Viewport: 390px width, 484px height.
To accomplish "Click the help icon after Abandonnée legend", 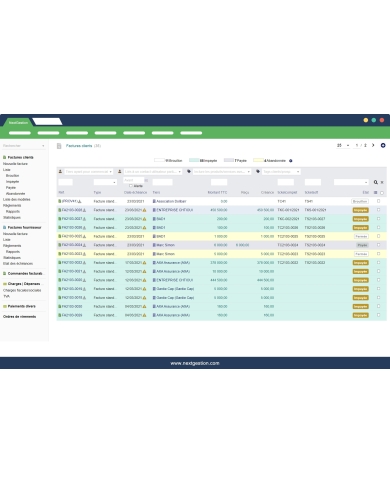I will pyautogui.click(x=291, y=161).
